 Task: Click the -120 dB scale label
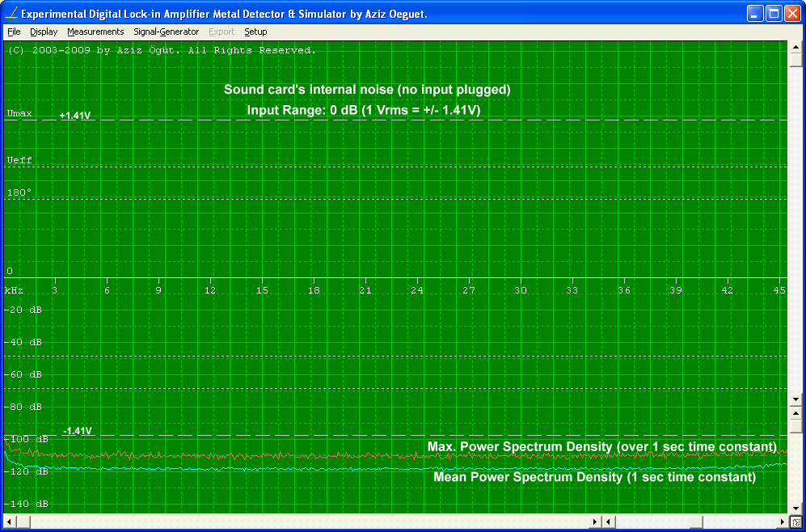tap(26, 471)
